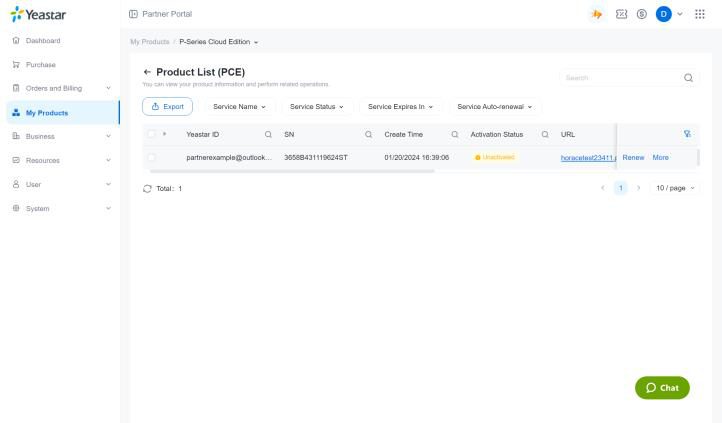Open the Service Expires In filter dropdown

point(400,107)
